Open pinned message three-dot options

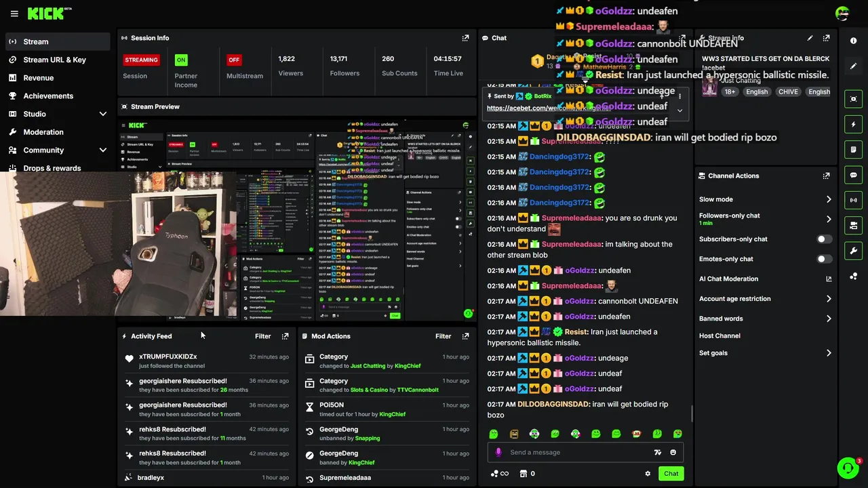coord(679,96)
